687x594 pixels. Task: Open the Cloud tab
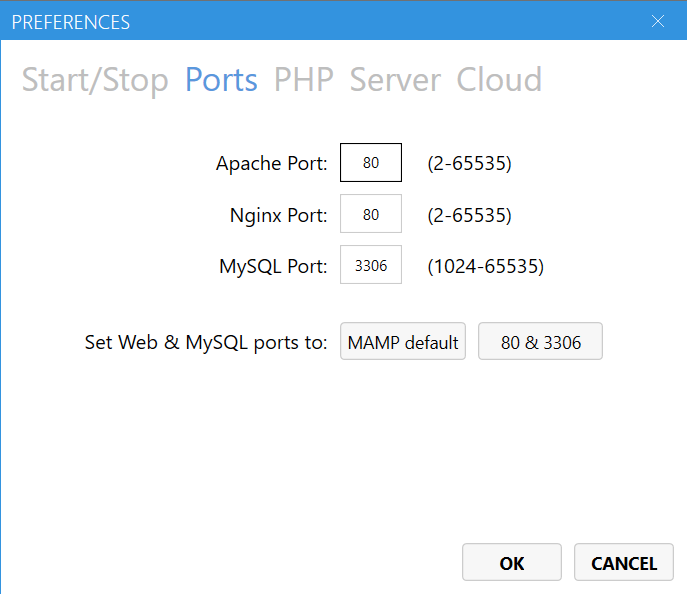click(x=499, y=80)
